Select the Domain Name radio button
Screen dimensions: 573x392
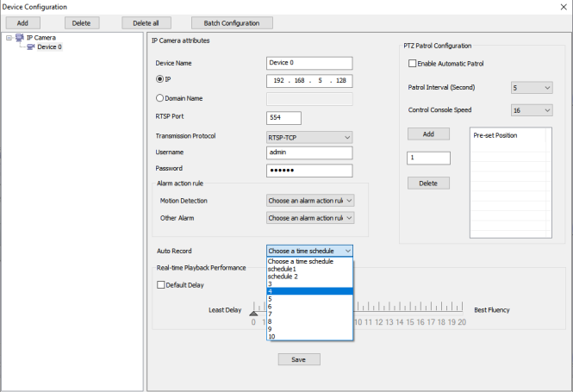click(x=159, y=98)
